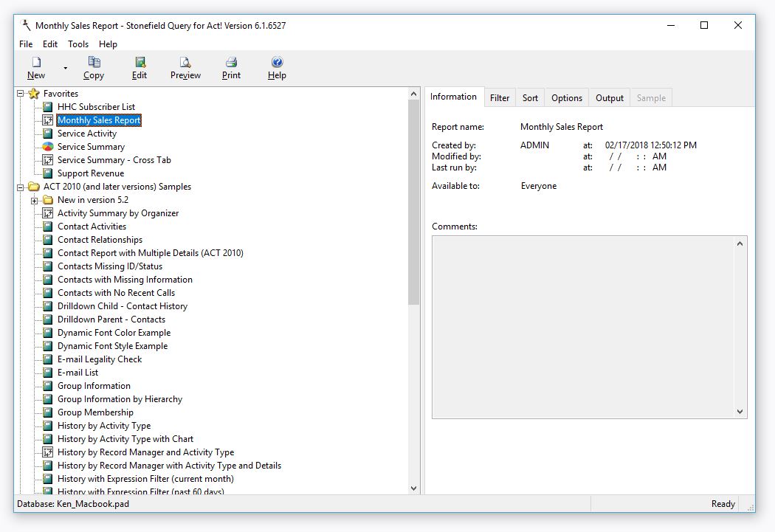Click the Contact Relationships report icon

point(47,240)
